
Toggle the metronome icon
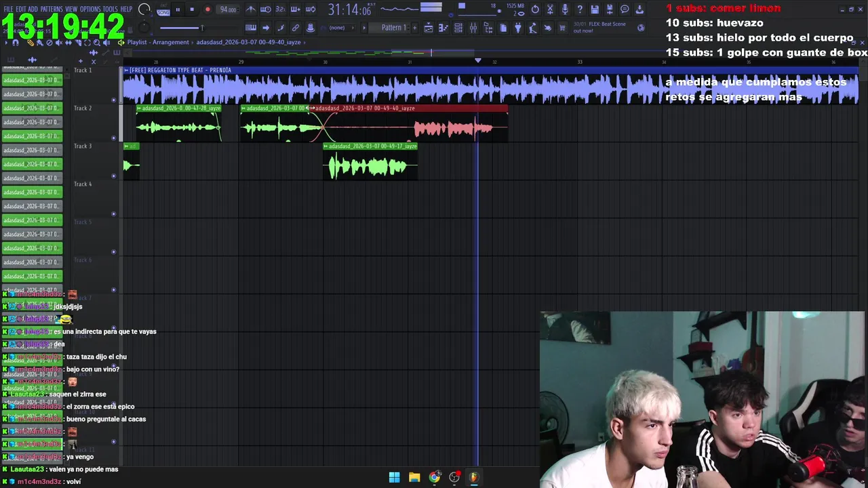coord(250,9)
